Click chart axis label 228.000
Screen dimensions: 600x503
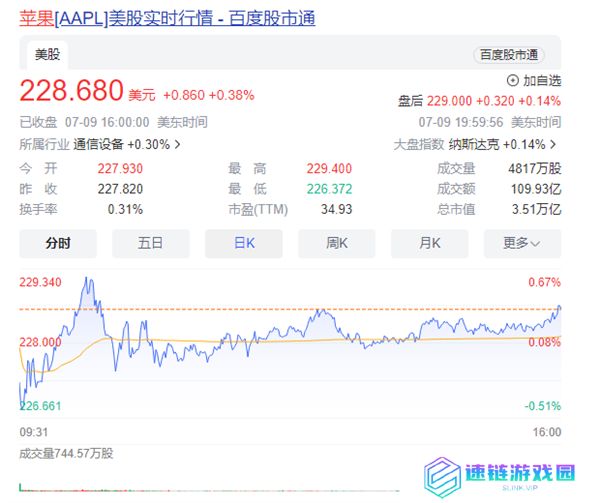(x=40, y=342)
